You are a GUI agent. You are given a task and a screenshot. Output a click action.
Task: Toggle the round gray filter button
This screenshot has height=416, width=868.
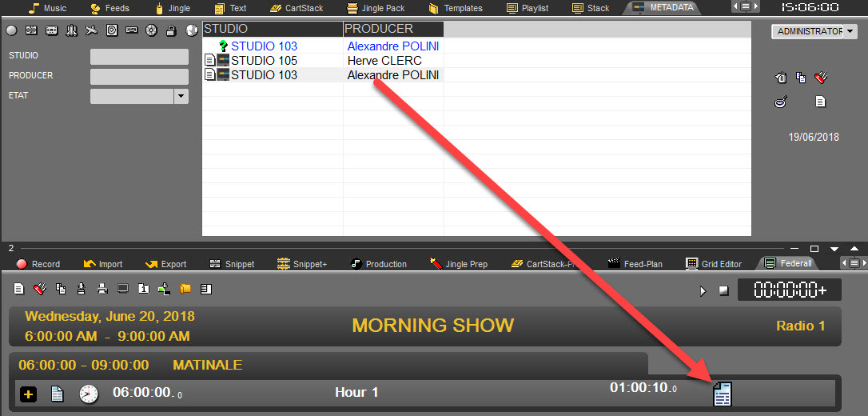pyautogui.click(x=11, y=30)
